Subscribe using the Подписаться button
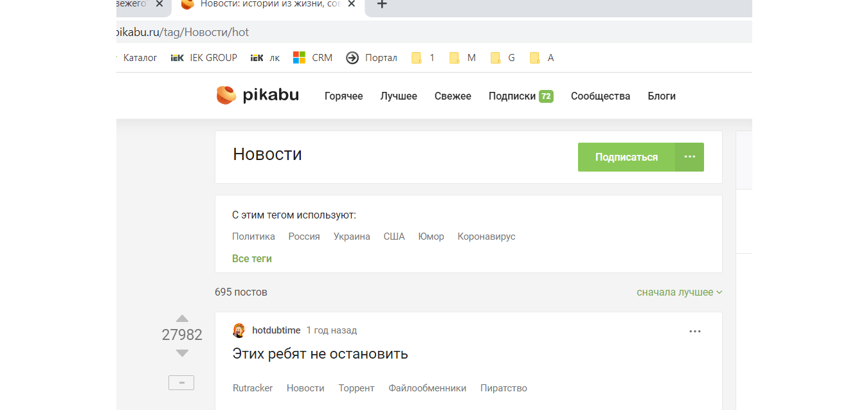 click(x=626, y=157)
